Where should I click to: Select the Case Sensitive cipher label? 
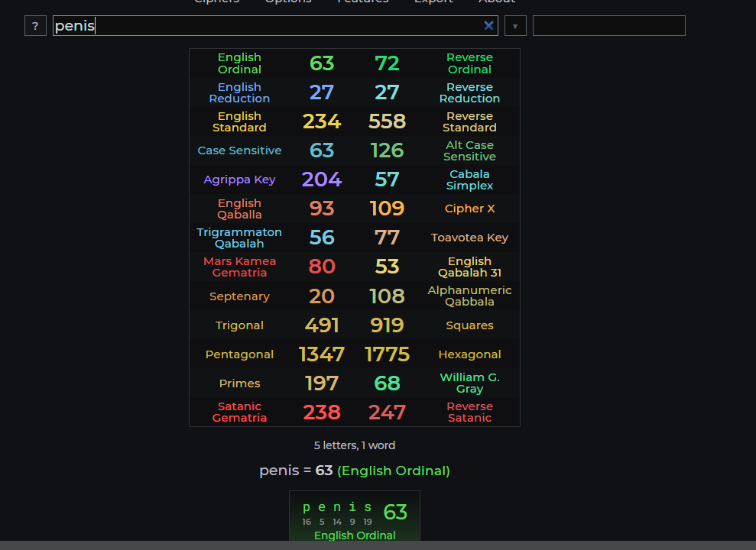[x=239, y=150]
